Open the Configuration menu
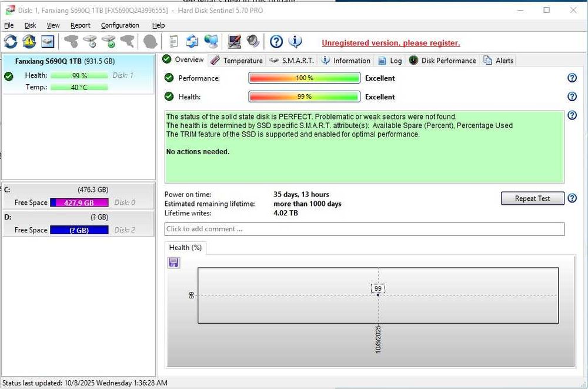The height and width of the screenshot is (389, 588). (x=120, y=25)
